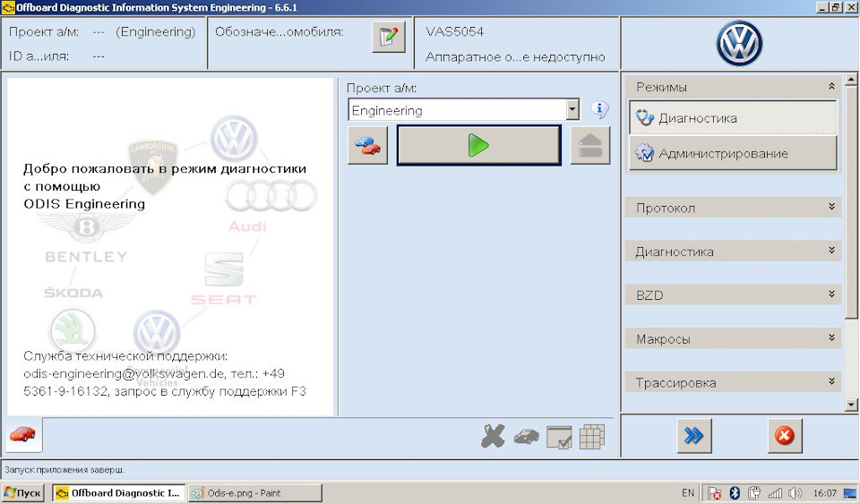This screenshot has width=860, height=504.
Task: Collapse the Режимы section
Action: point(733,87)
